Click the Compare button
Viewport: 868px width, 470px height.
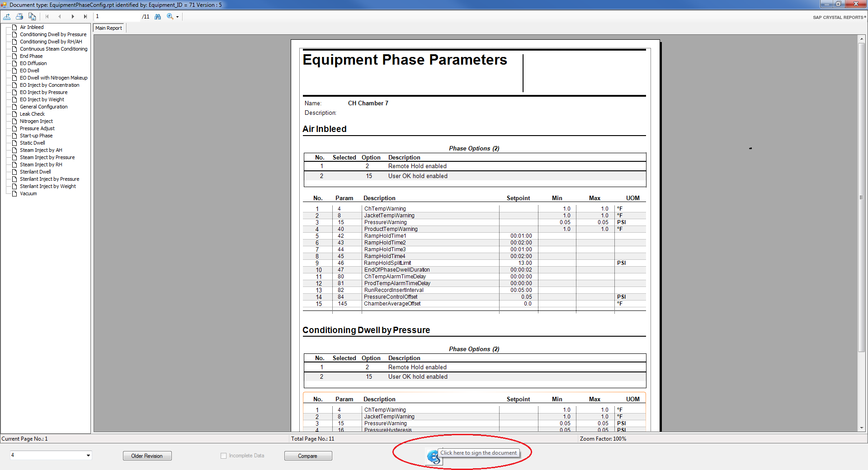point(307,456)
